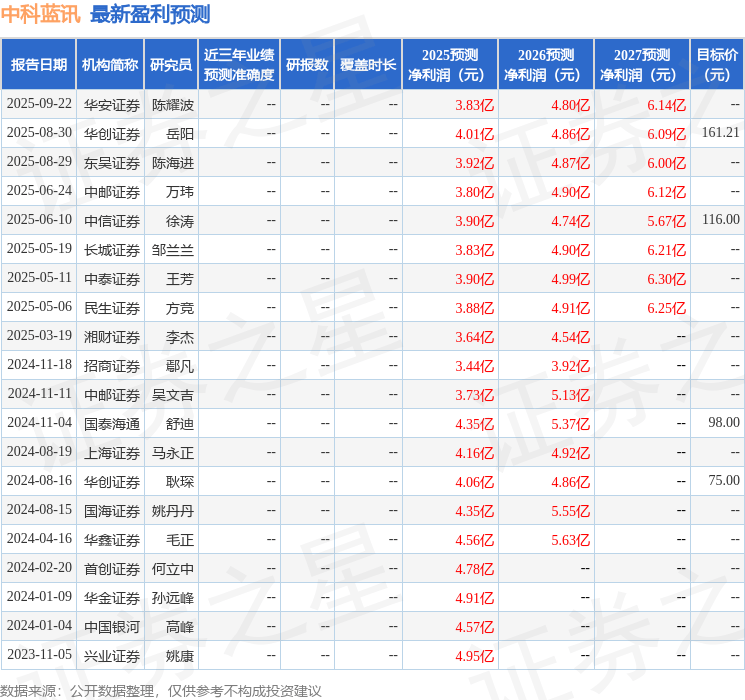Image resolution: width=745 pixels, height=700 pixels.
Task: Select the 研报数 column header
Action: click(x=306, y=65)
